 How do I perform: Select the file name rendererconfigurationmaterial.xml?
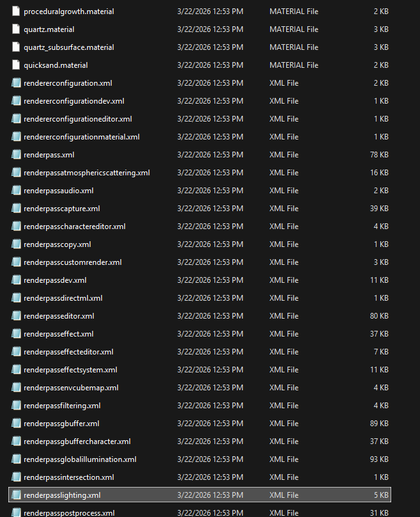coord(81,137)
